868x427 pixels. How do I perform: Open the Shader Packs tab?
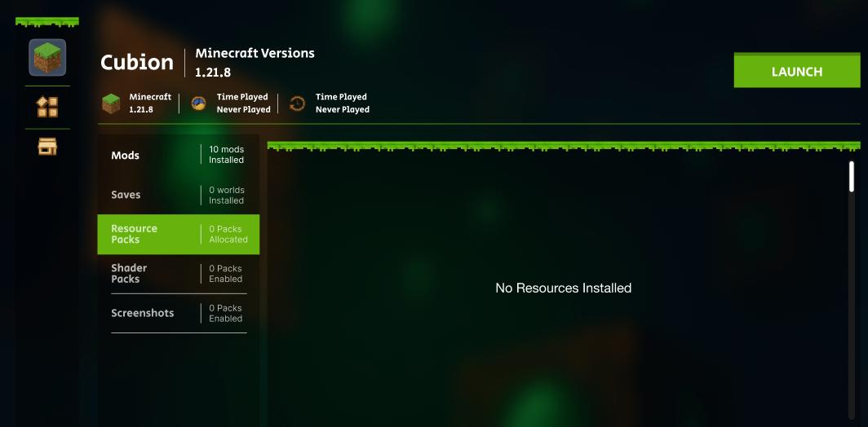tap(178, 274)
